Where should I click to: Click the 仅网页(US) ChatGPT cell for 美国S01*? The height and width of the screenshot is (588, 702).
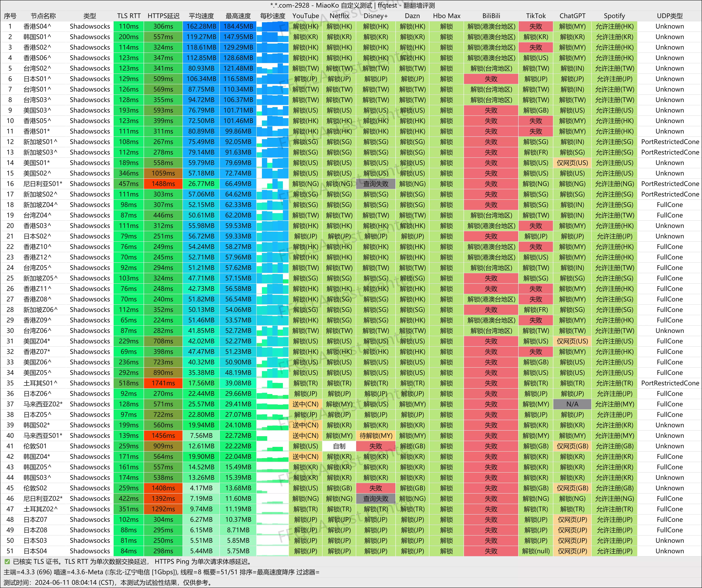[x=572, y=163]
